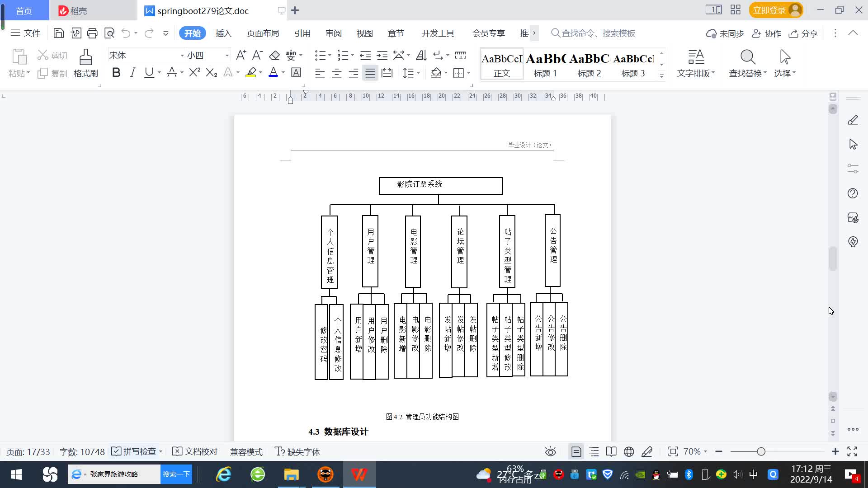
Task: Click the Share (分享) button
Action: [x=803, y=33]
